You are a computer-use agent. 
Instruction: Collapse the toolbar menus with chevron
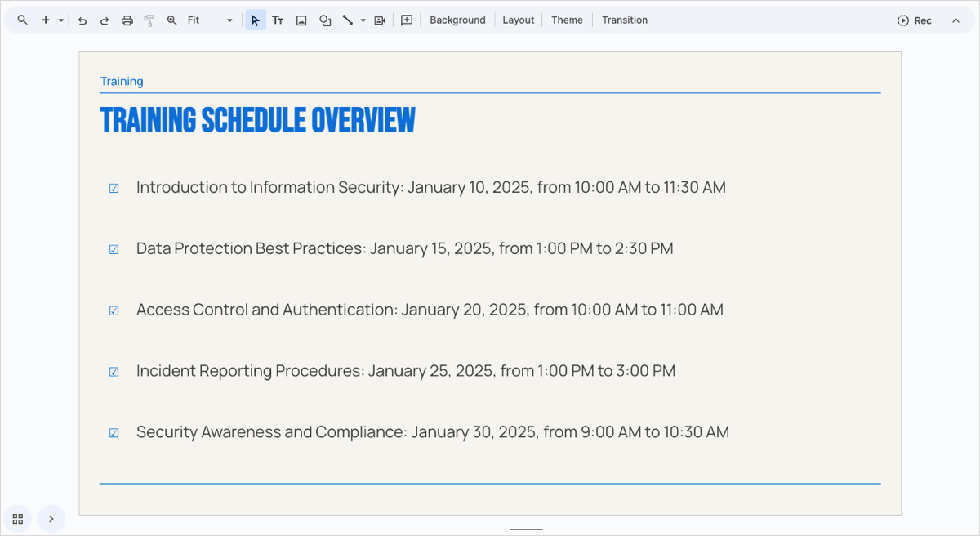pyautogui.click(x=955, y=20)
